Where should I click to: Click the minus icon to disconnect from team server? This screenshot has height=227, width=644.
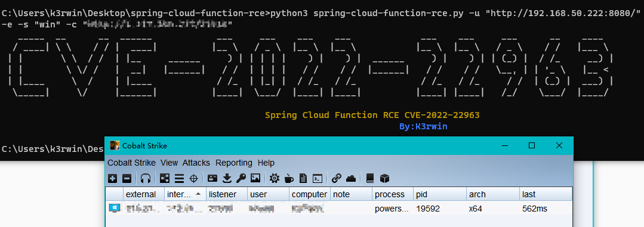tap(127, 178)
